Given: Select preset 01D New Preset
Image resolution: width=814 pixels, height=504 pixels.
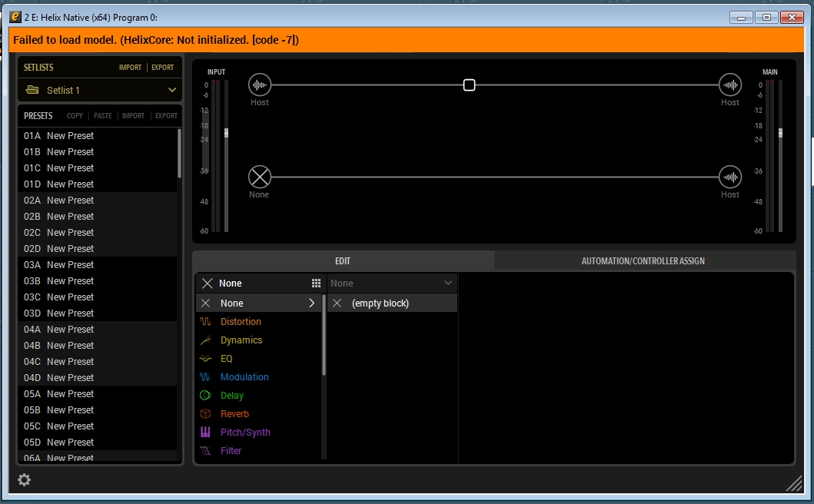Looking at the screenshot, I should coord(98,184).
